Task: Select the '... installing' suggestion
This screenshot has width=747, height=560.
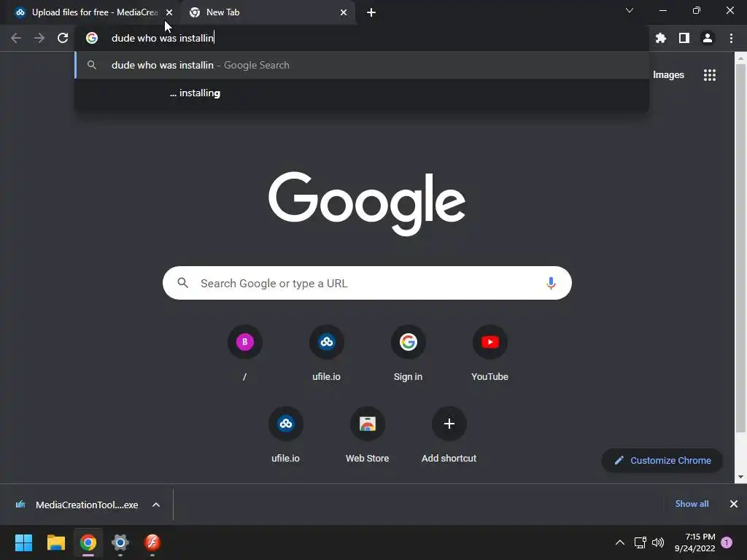Action: (362, 93)
